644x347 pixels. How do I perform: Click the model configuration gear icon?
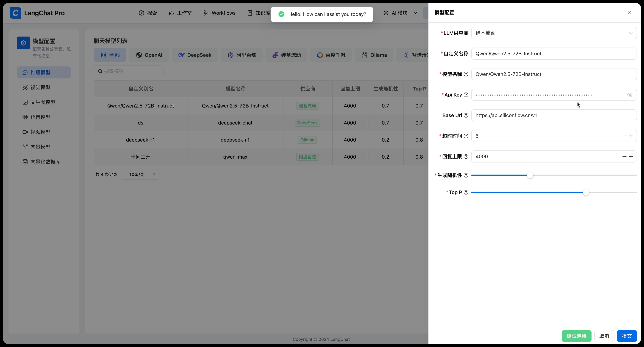pos(23,43)
